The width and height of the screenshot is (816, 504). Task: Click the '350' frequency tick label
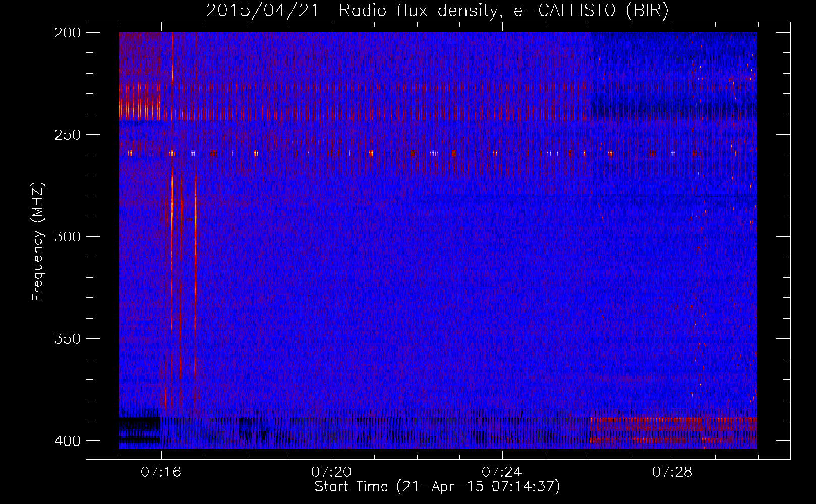click(67, 338)
